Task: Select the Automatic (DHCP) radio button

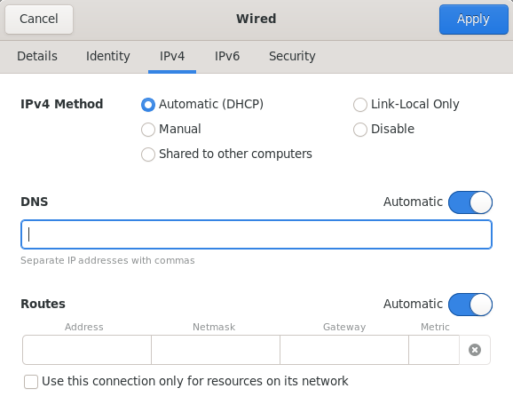Action: click(x=148, y=105)
